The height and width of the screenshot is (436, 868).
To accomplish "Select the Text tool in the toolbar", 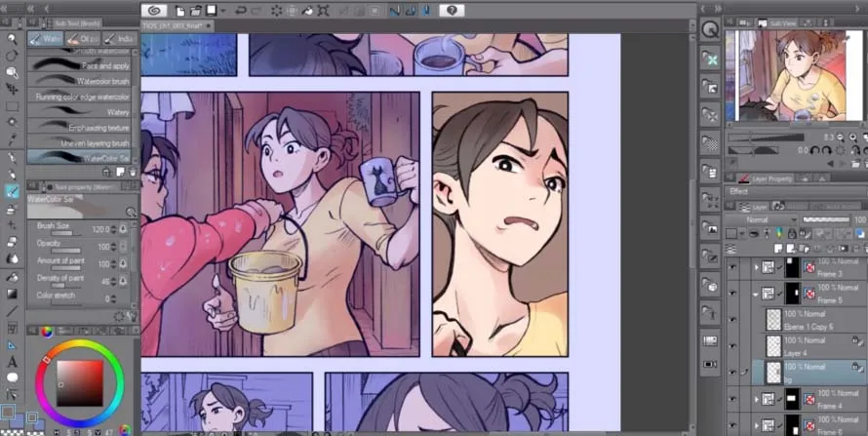I will (12, 361).
